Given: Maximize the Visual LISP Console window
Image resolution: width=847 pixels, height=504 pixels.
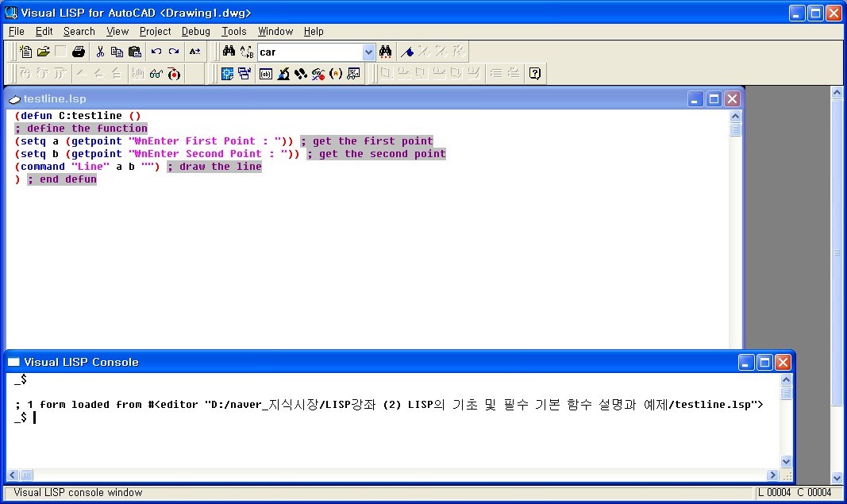Looking at the screenshot, I should 764,363.
